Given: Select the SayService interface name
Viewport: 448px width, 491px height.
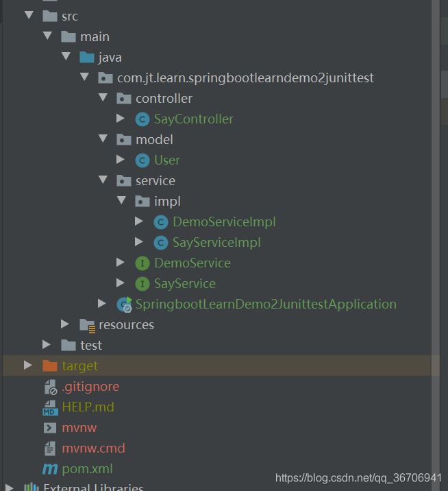Looking at the screenshot, I should coord(185,284).
